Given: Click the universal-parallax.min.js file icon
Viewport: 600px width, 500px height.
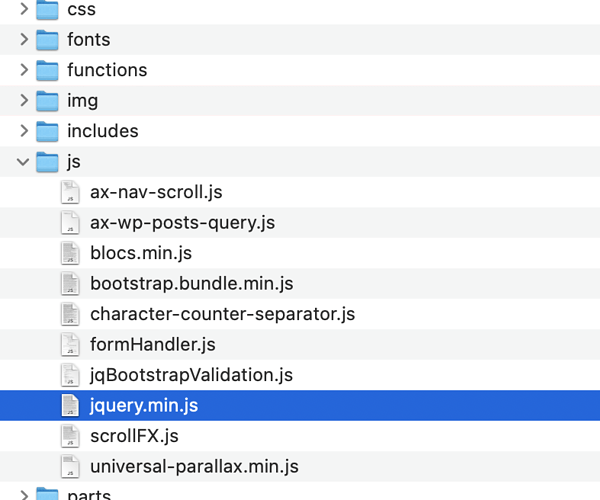Looking at the screenshot, I should (69, 467).
